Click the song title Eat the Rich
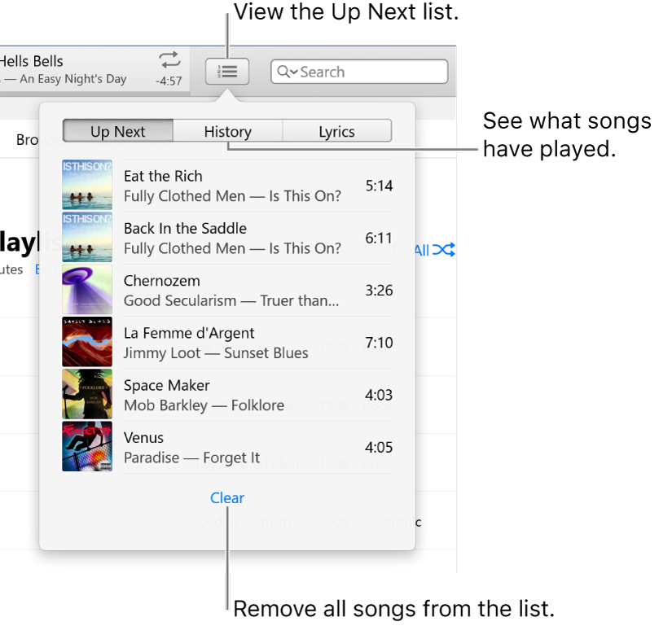The image size is (672, 626). coord(163,176)
